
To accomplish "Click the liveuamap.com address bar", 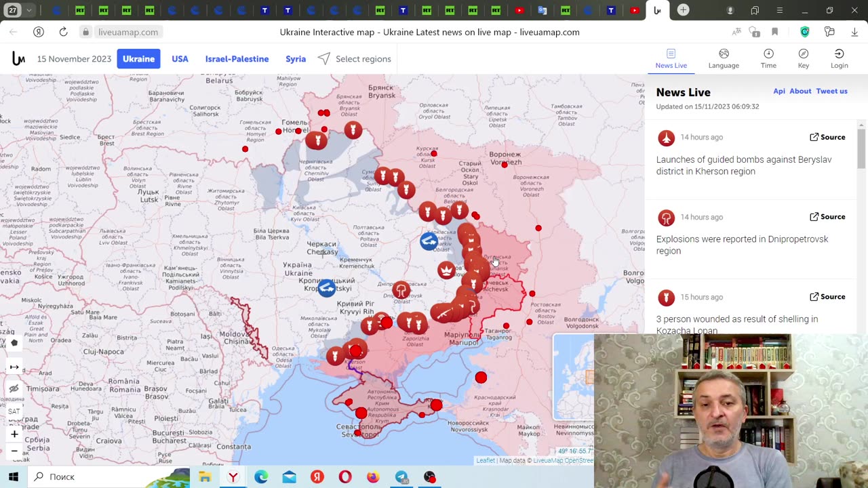I will point(128,32).
